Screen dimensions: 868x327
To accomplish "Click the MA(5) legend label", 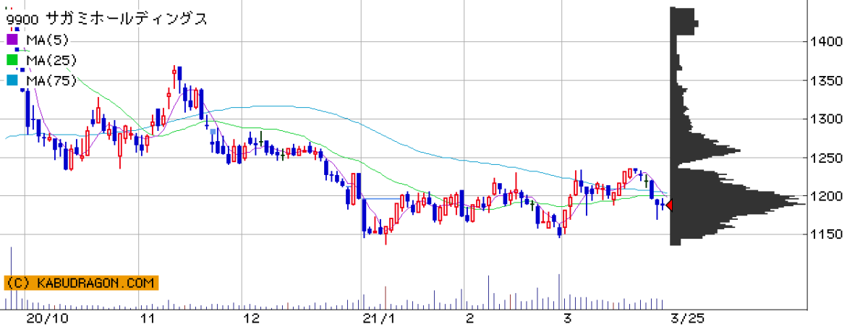I will coord(47,39).
